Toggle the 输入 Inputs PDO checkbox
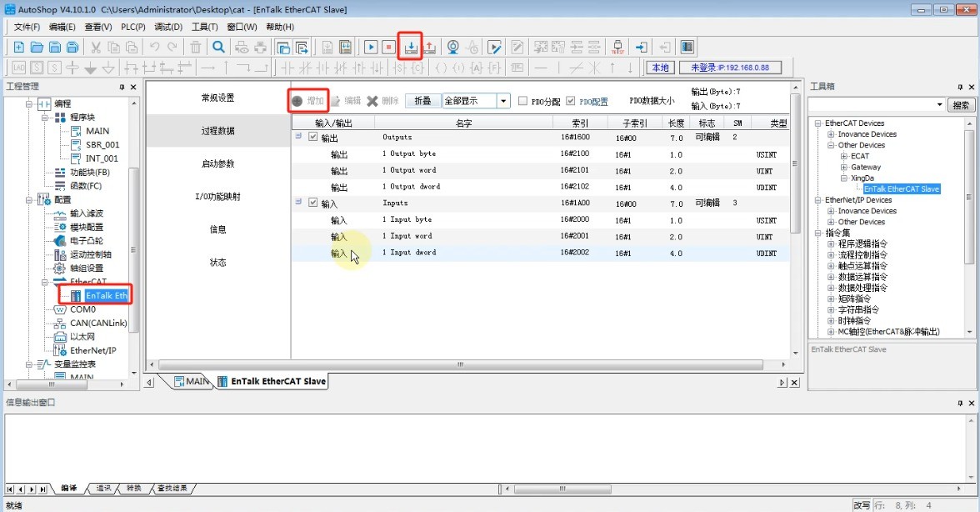The image size is (980, 512). 312,203
